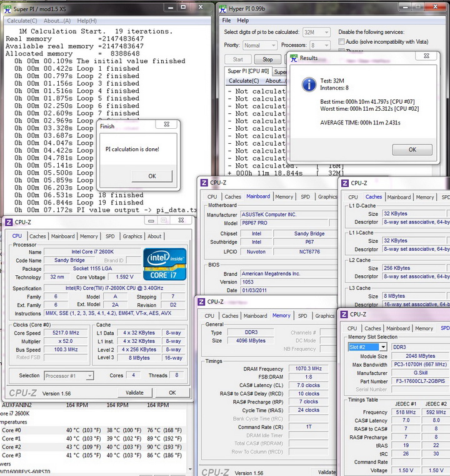Click OK in the Finish dialog
450x476 pixels.
[152, 176]
